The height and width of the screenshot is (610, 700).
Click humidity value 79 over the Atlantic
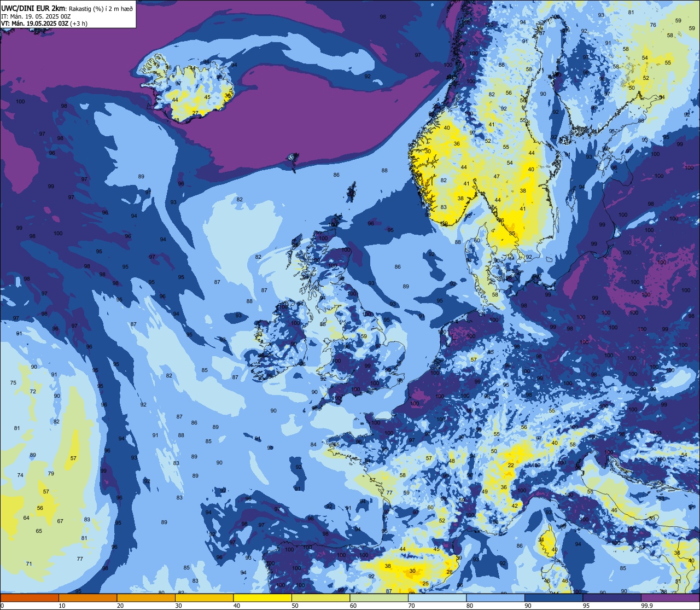click(51, 474)
